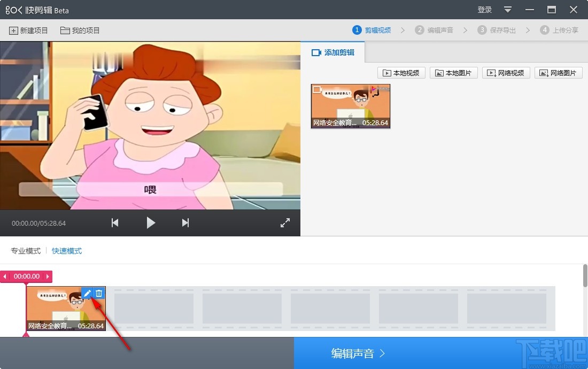Move playhead right with time marker arrow

48,276
